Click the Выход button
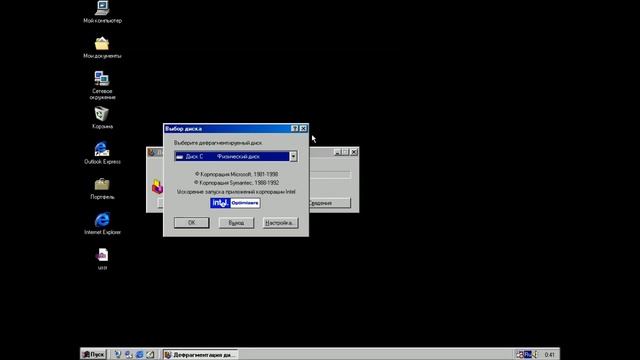Screen dimensions: 640x360 click(236, 223)
